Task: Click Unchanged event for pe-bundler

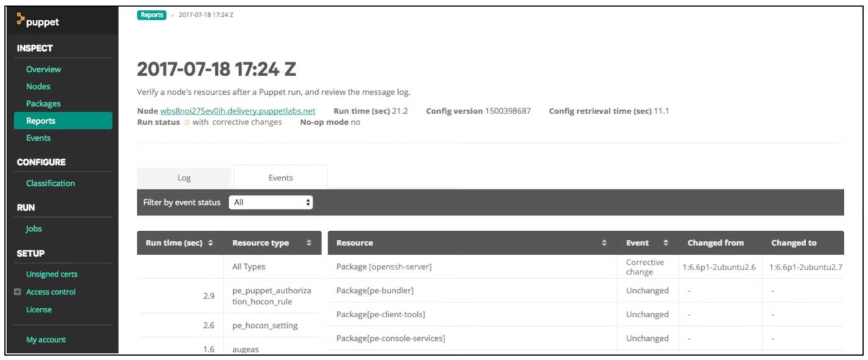Action: pos(647,291)
